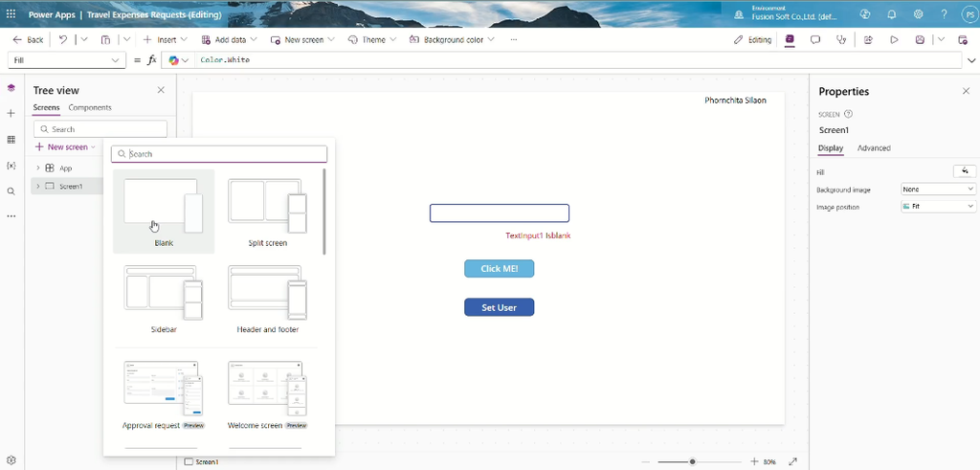Image resolution: width=980 pixels, height=470 pixels.
Task: Adjust the canvas zoom slider
Action: tap(693, 462)
